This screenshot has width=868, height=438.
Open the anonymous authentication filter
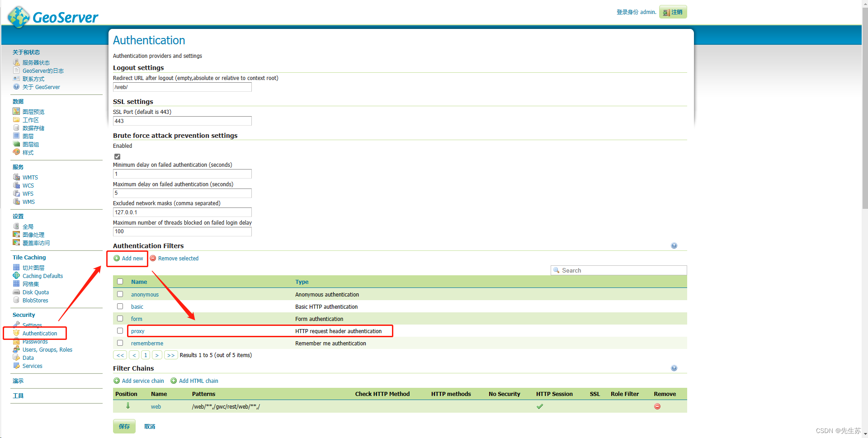pos(145,294)
